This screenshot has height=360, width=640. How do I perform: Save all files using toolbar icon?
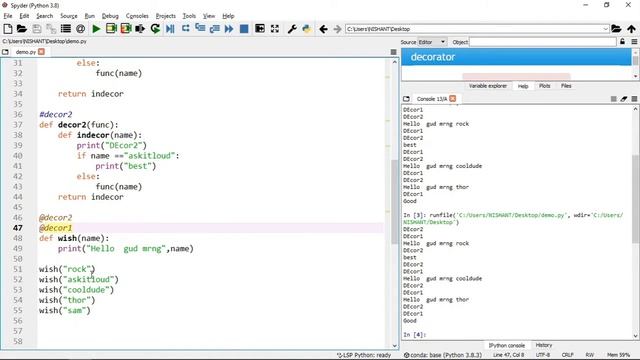pos(51,29)
